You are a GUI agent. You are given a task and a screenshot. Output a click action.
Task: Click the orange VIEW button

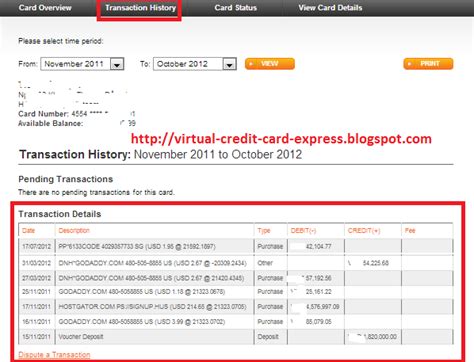(x=270, y=64)
